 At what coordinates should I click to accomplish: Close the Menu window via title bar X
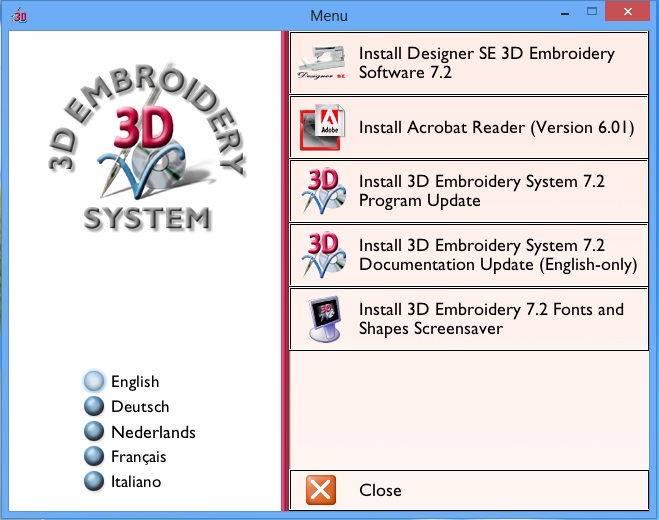pos(628,11)
